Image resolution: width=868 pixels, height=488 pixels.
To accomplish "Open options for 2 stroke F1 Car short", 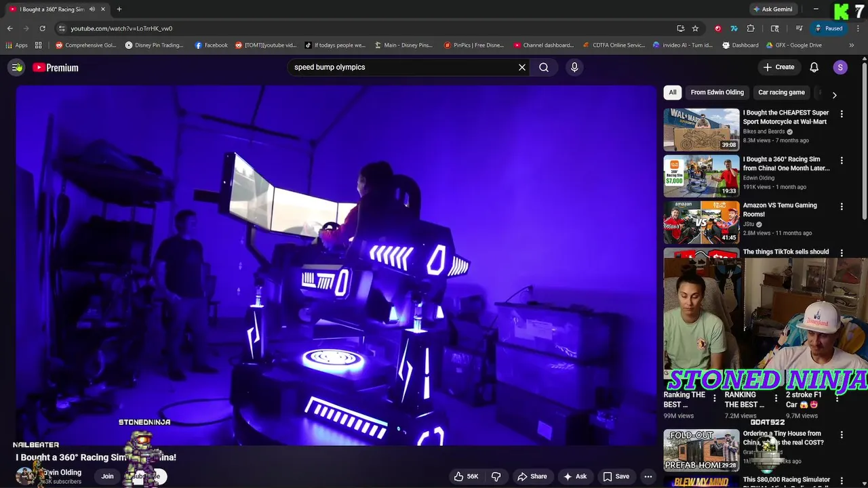I will [836, 398].
